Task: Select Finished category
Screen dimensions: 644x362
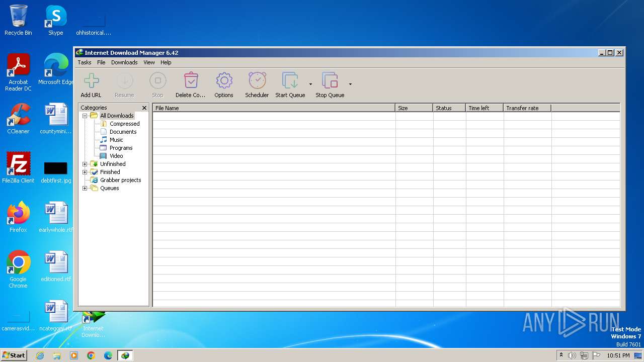Action: click(110, 172)
